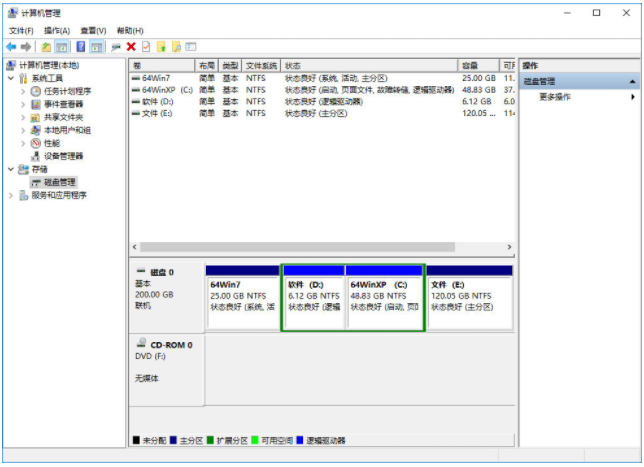The height and width of the screenshot is (467, 644).
Task: Click the red X delete toolbar icon
Action: (131, 47)
